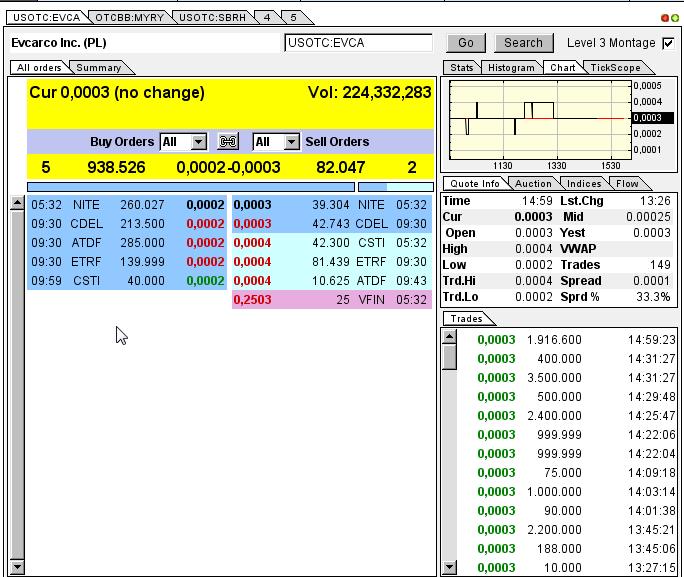The width and height of the screenshot is (684, 577).
Task: Click the trade at 14:09:18
Action: 567,473
